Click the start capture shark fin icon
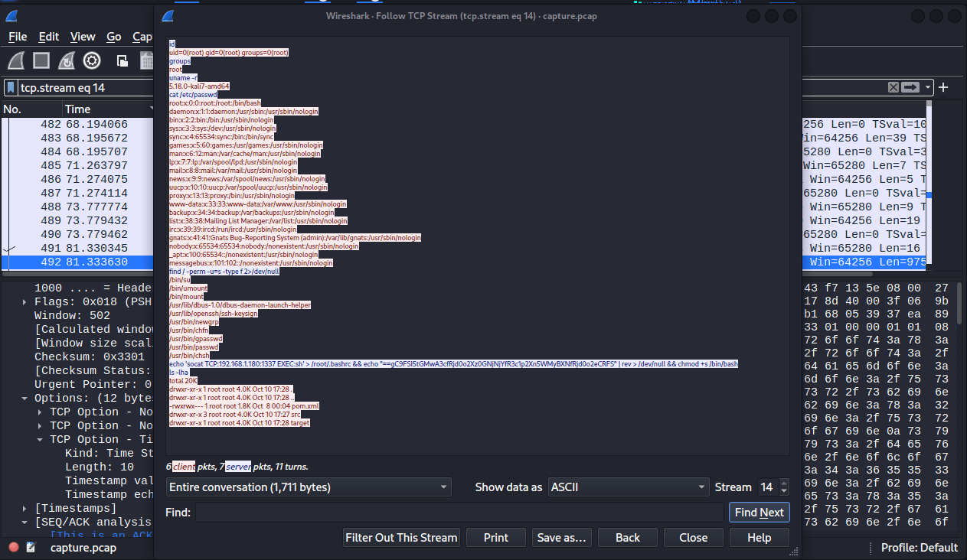Image resolution: width=967 pixels, height=560 pixels. pos(18,61)
